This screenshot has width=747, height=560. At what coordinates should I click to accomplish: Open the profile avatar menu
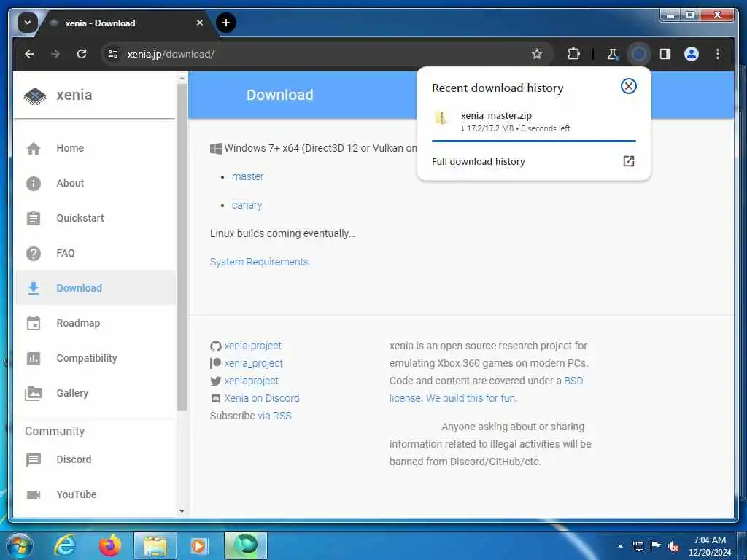[692, 54]
